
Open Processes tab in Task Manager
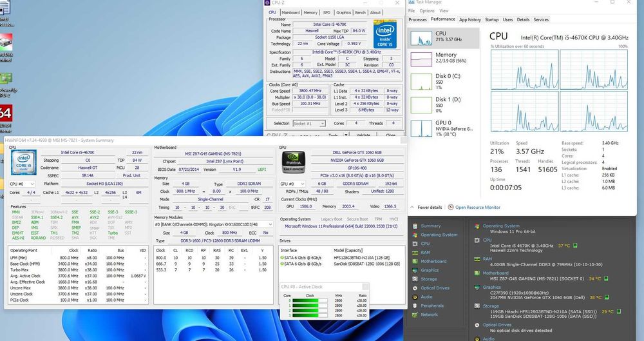(x=418, y=19)
